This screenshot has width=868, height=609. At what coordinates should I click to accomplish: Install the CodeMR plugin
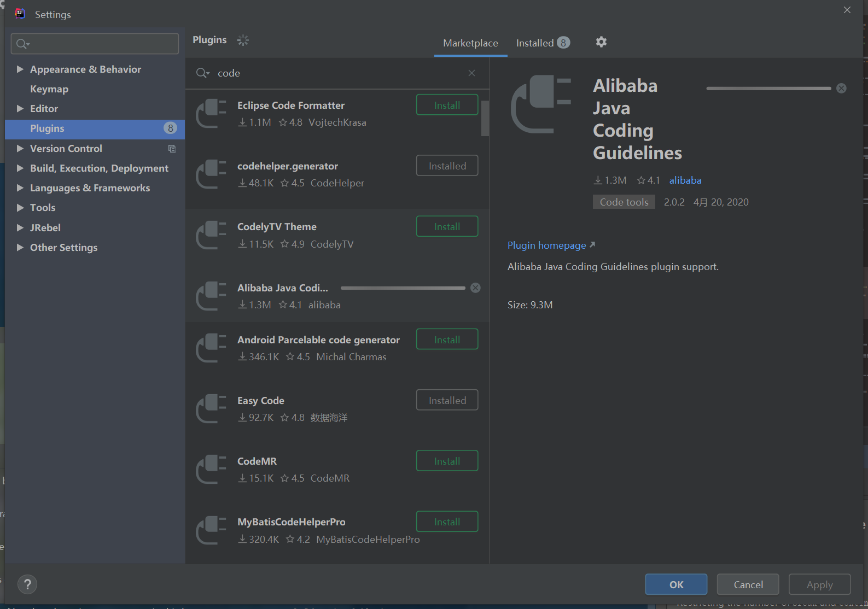(447, 461)
